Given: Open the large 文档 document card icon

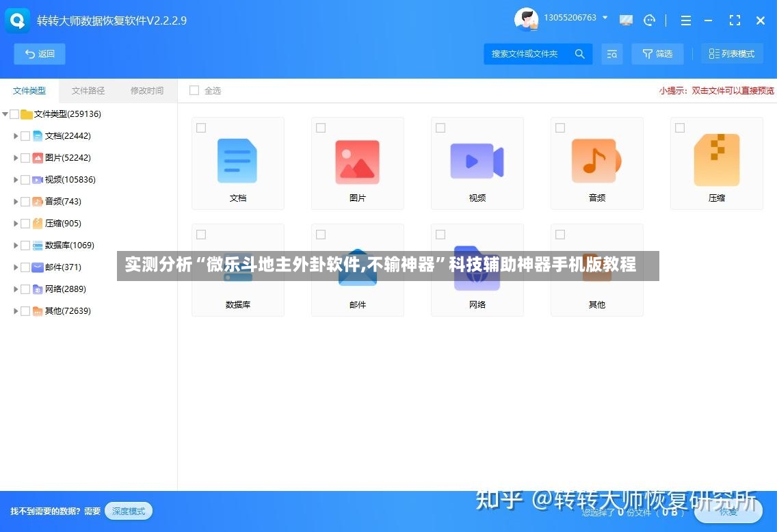Looking at the screenshot, I should pyautogui.click(x=237, y=161).
